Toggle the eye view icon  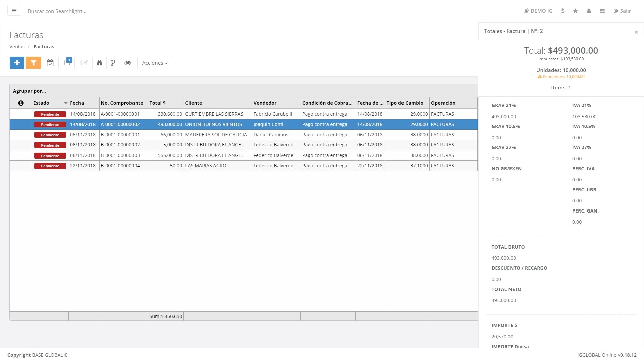click(128, 63)
